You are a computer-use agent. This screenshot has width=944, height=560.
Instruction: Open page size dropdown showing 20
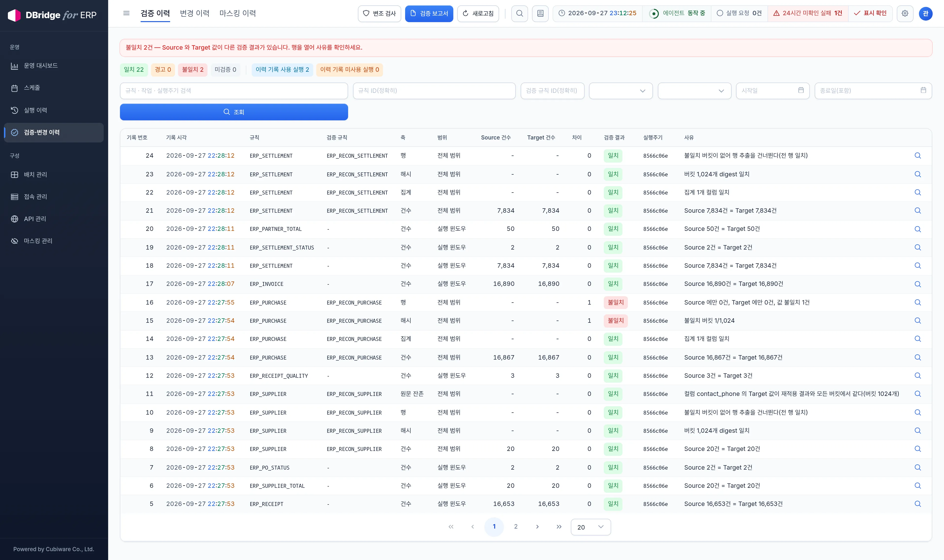tap(590, 527)
